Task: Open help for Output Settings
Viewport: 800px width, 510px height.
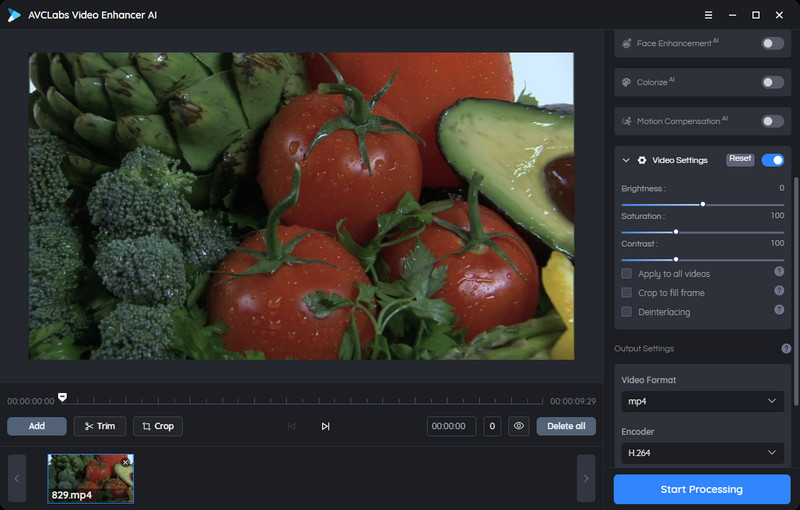Action: tap(786, 348)
